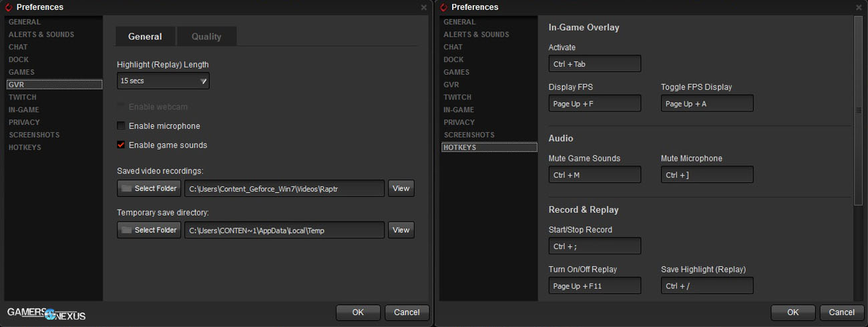The height and width of the screenshot is (327, 868).
Task: Click OK in right Preferences window
Action: click(x=793, y=312)
